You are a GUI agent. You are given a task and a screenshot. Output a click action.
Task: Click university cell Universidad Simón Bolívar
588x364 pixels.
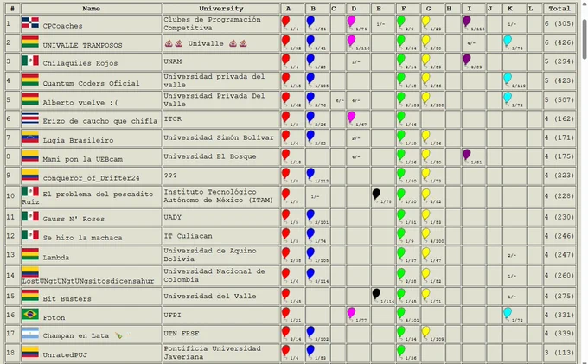221,137
